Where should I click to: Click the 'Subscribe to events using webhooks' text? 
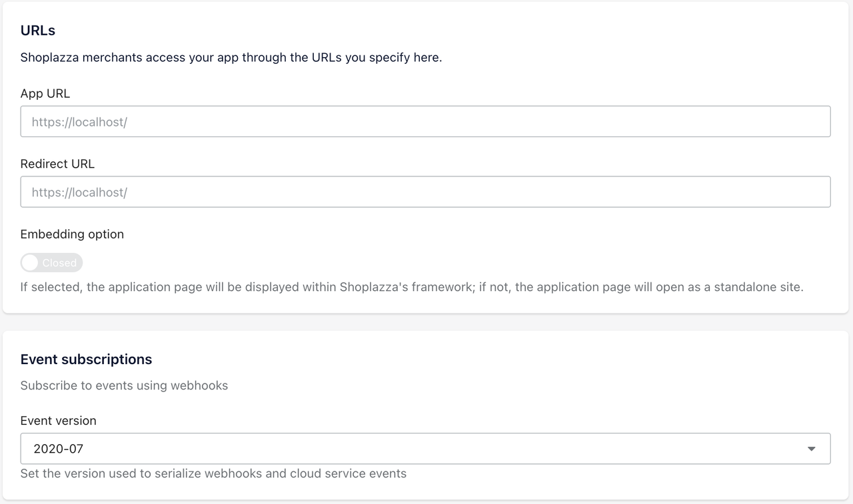click(x=124, y=385)
